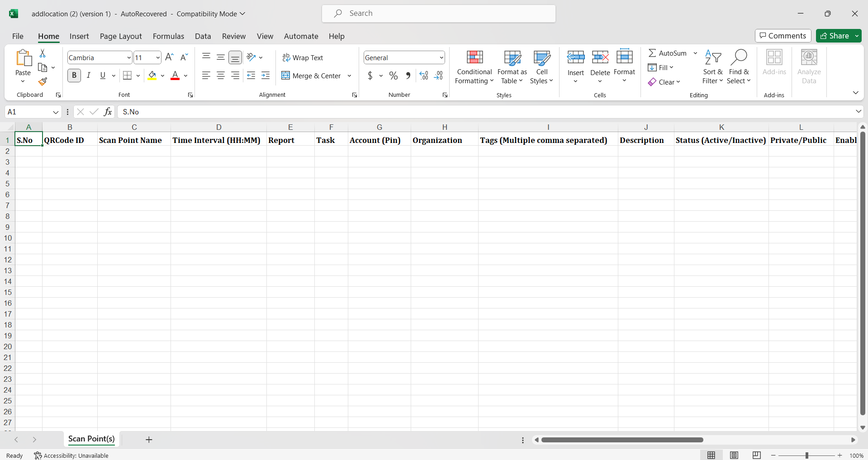
Task: Click the Clear button in Editing
Action: pos(664,82)
